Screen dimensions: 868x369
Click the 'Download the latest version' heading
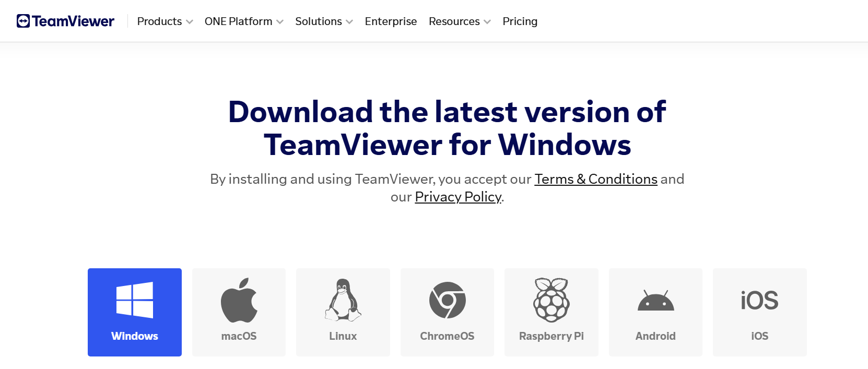[x=447, y=128]
